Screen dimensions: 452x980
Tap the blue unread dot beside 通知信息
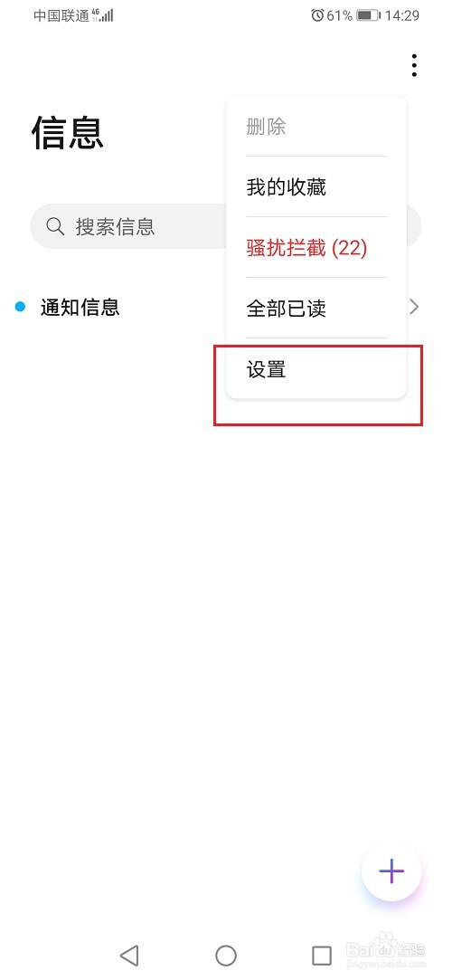21,307
